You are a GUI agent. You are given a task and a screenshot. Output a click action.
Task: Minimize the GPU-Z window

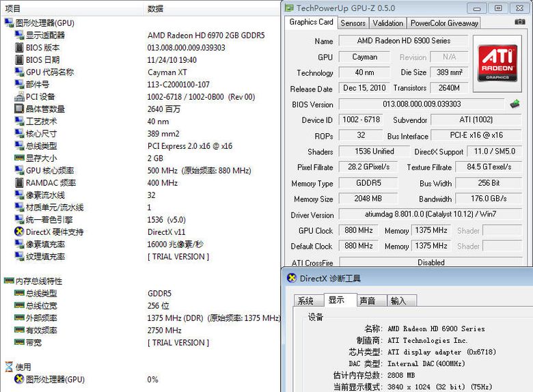point(477,8)
